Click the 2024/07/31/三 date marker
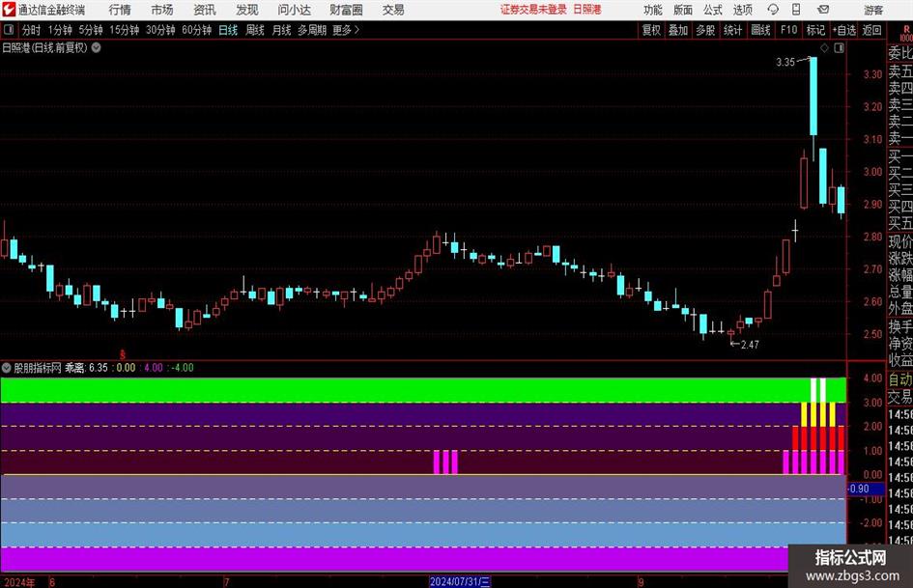Viewport: 913px width, 588px height. pos(460,581)
